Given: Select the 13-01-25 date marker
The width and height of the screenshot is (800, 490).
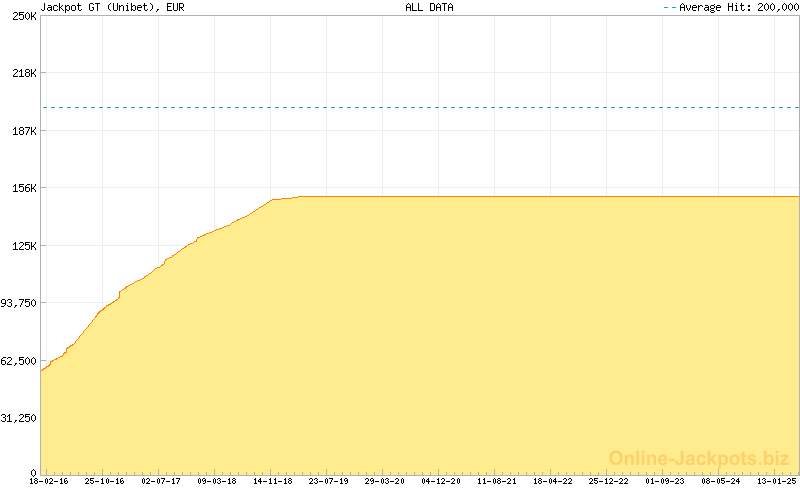Looking at the screenshot, I should click(776, 482).
